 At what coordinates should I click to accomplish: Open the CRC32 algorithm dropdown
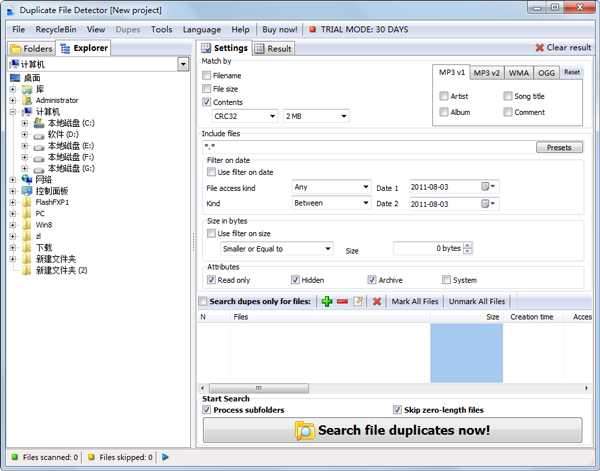click(273, 117)
